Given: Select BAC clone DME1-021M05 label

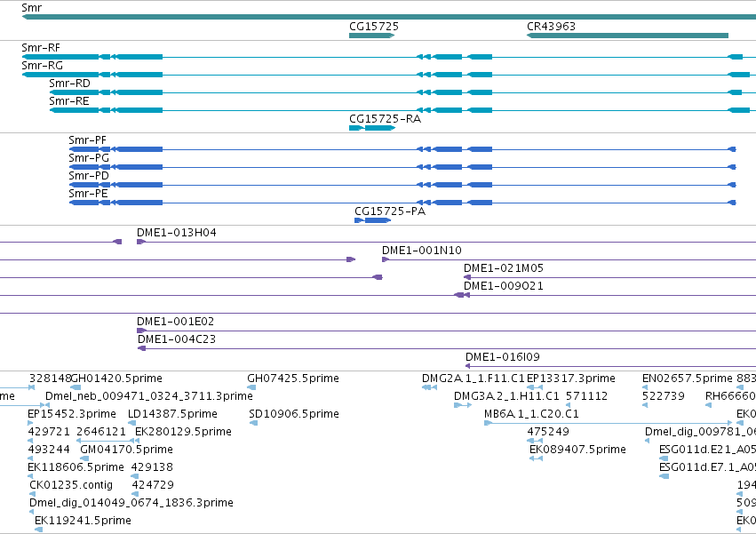Looking at the screenshot, I should coord(504,268).
